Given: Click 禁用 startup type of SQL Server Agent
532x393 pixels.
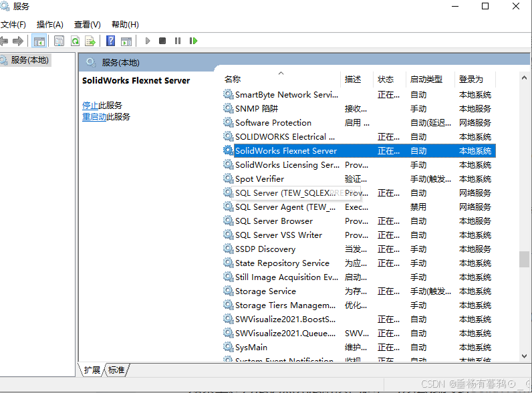Looking at the screenshot, I should pyautogui.click(x=418, y=207).
